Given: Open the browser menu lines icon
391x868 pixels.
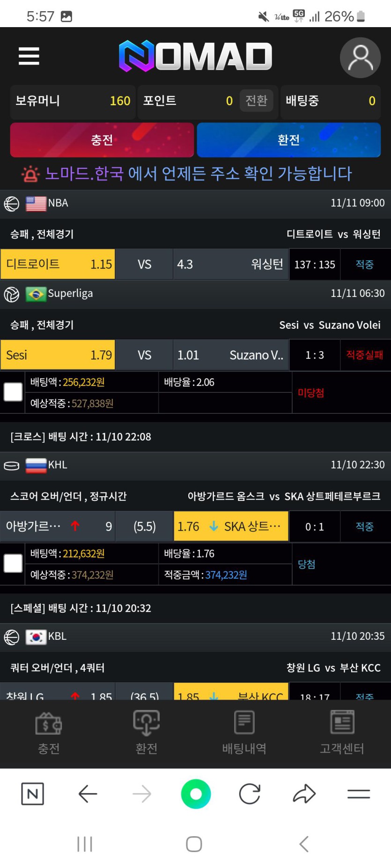Looking at the screenshot, I should click(359, 794).
